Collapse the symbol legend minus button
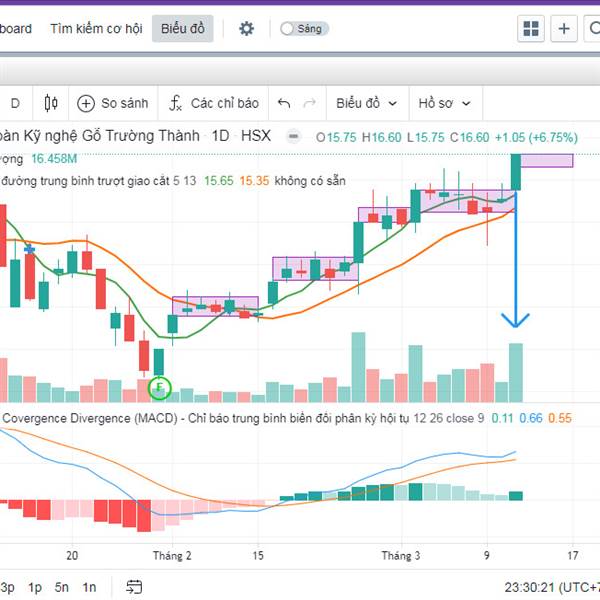This screenshot has width=600, height=600. click(293, 137)
